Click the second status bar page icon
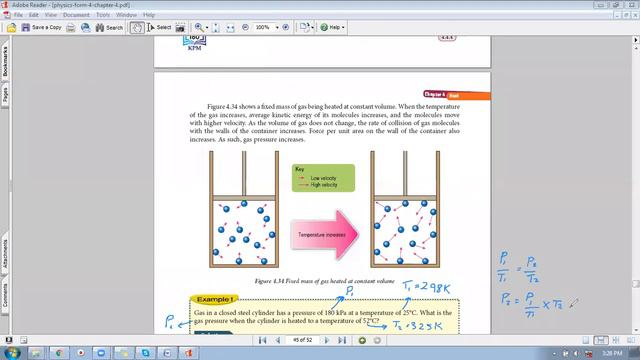This screenshot has width=640, height=360. (x=24, y=340)
